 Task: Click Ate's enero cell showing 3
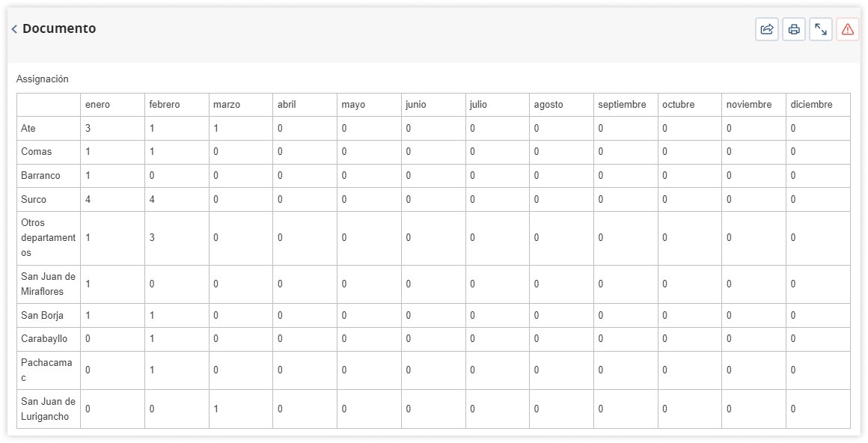(112, 129)
